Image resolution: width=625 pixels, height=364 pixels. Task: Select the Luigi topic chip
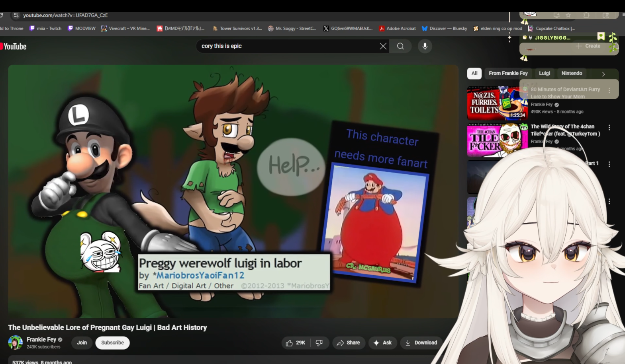(x=545, y=73)
